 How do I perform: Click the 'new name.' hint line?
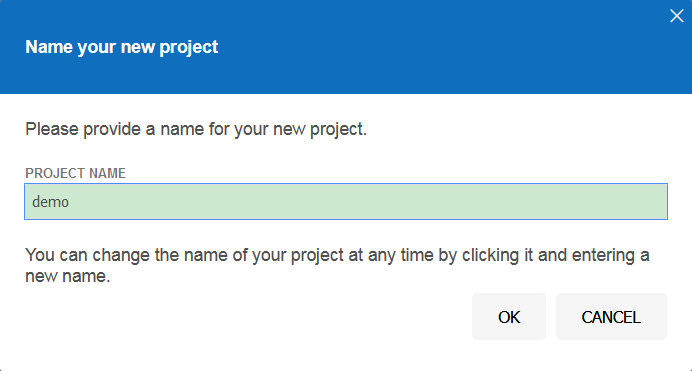(68, 276)
